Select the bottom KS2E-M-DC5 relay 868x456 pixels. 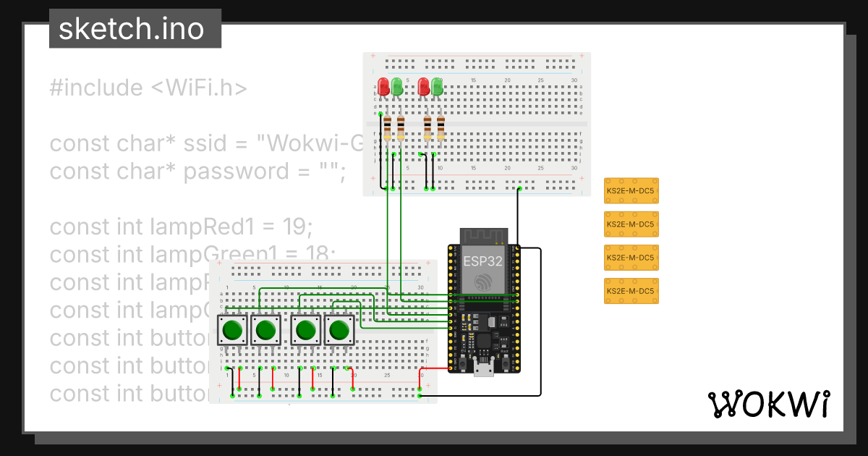(x=631, y=290)
